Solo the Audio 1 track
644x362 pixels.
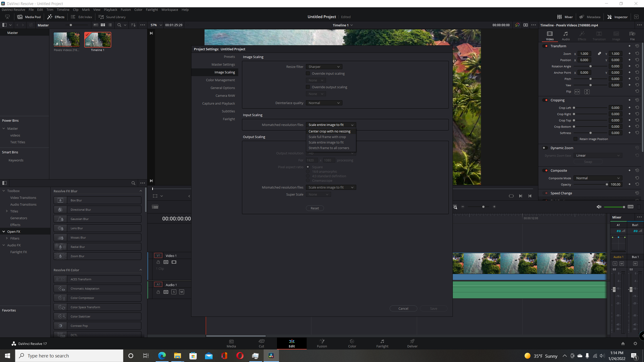pos(174,292)
